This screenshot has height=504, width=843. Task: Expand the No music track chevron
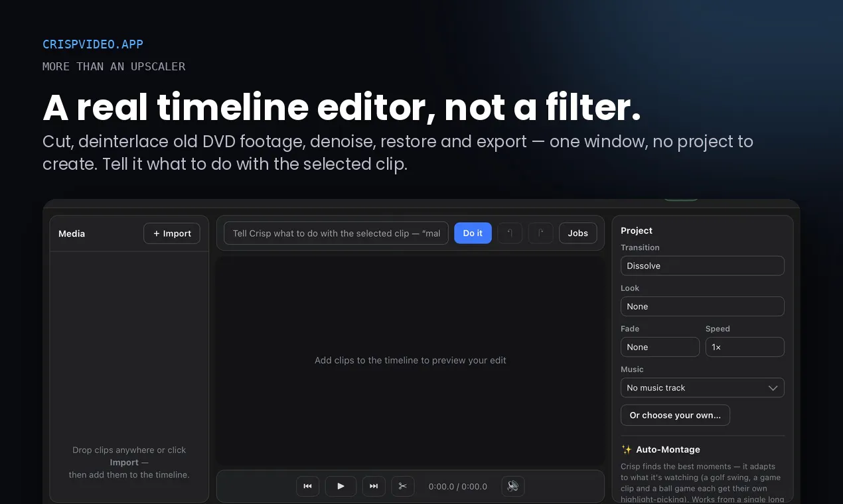(x=773, y=388)
